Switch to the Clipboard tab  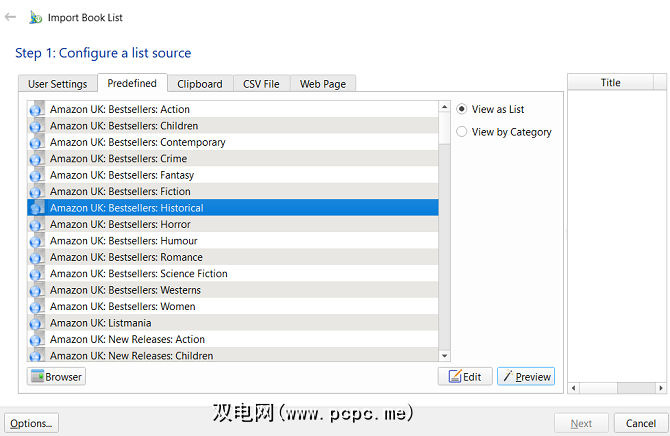200,84
